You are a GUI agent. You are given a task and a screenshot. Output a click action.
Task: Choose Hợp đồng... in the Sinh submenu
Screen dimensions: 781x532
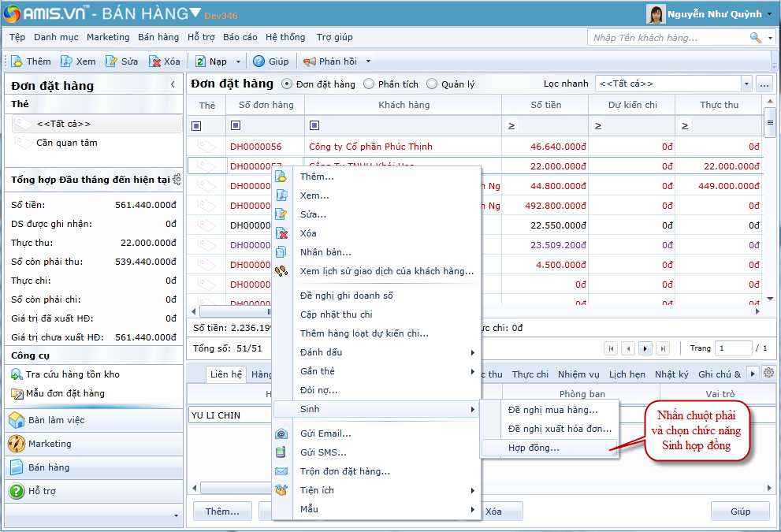534,448
